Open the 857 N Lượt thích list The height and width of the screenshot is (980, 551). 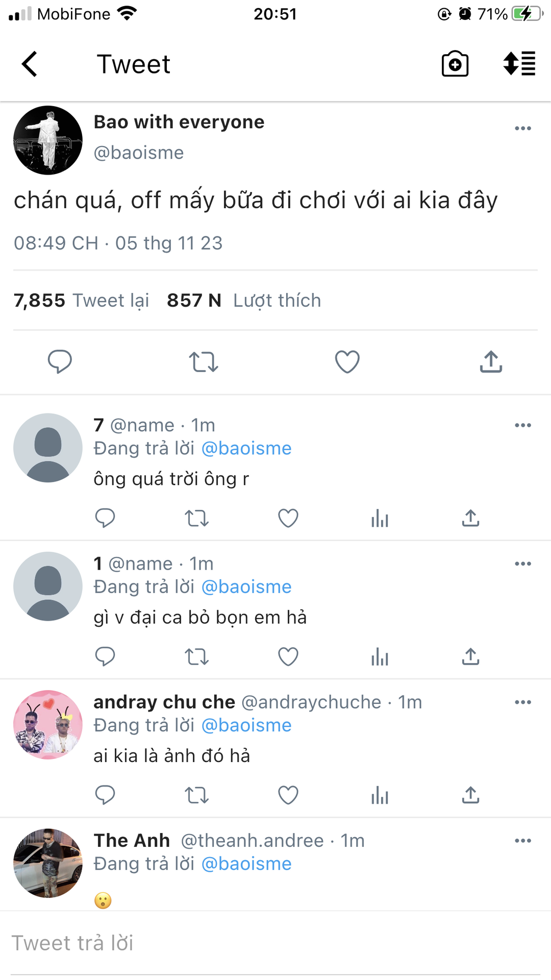pos(244,301)
